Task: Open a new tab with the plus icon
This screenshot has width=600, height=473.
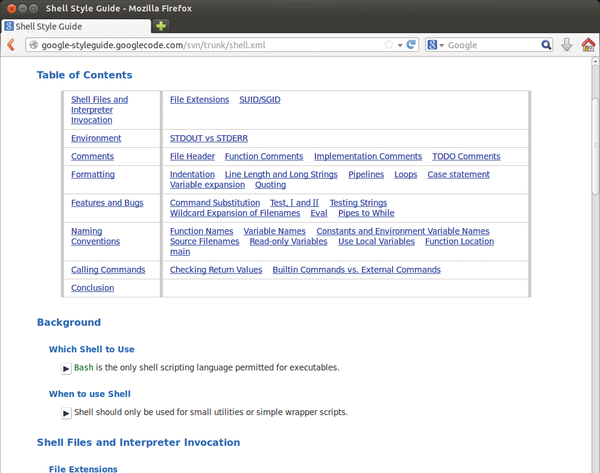Action: click(161, 26)
